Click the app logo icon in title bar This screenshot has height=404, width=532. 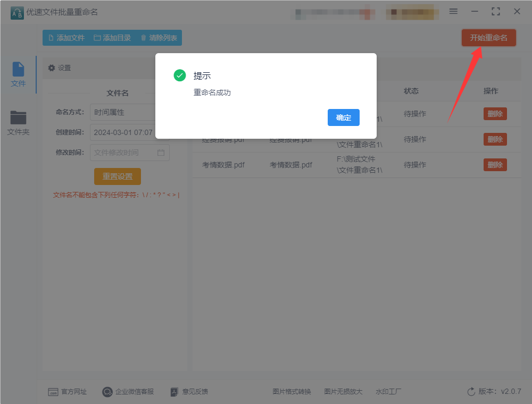pyautogui.click(x=17, y=13)
